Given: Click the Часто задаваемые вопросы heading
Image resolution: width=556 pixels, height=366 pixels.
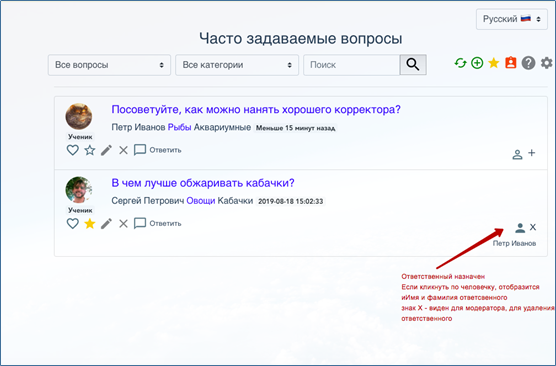Looking at the screenshot, I should pos(301,39).
